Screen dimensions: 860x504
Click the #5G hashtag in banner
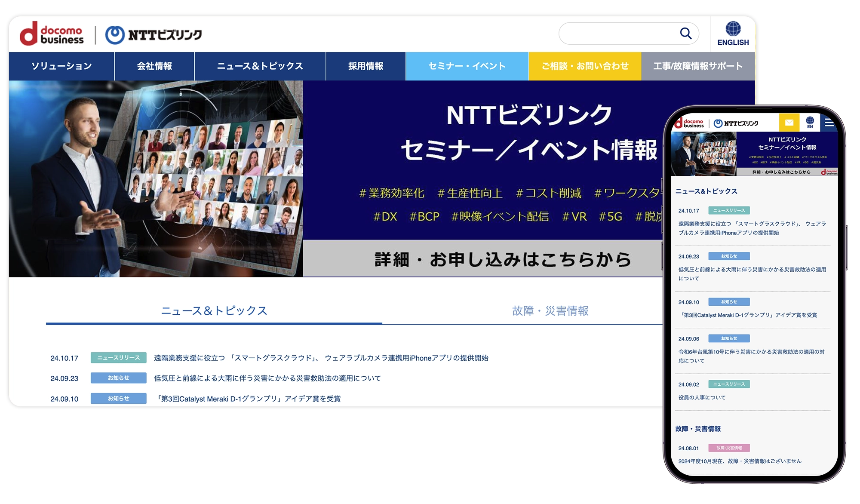click(x=611, y=216)
